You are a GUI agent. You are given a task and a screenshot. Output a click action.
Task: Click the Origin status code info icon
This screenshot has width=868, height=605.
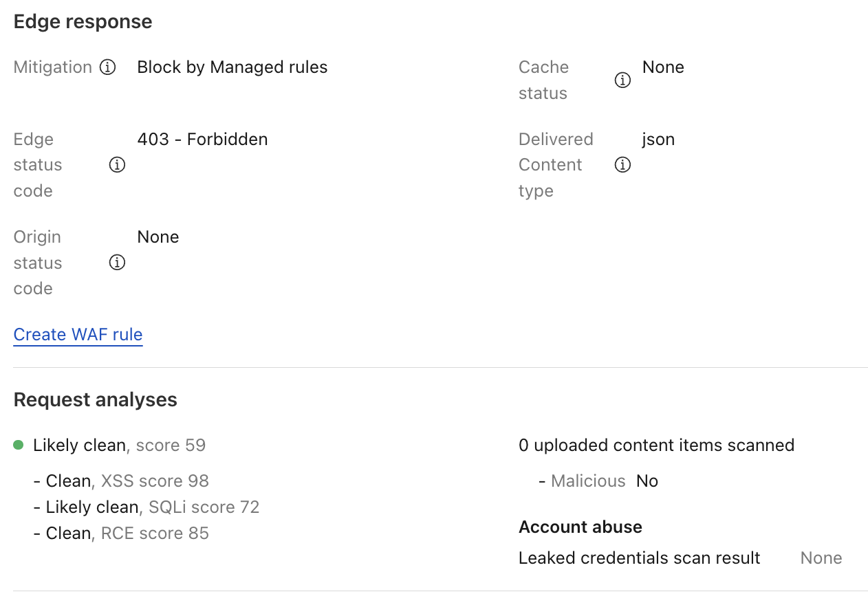pyautogui.click(x=118, y=263)
